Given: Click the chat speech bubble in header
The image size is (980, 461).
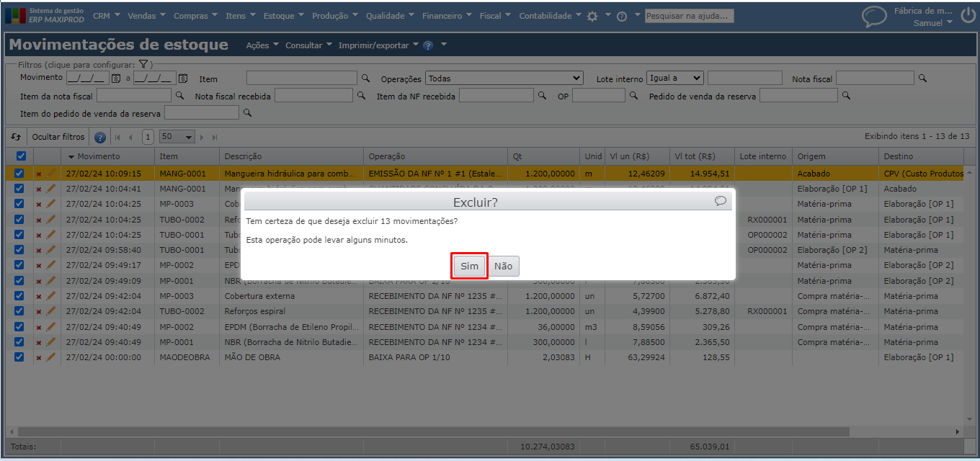Looking at the screenshot, I should pos(874,17).
